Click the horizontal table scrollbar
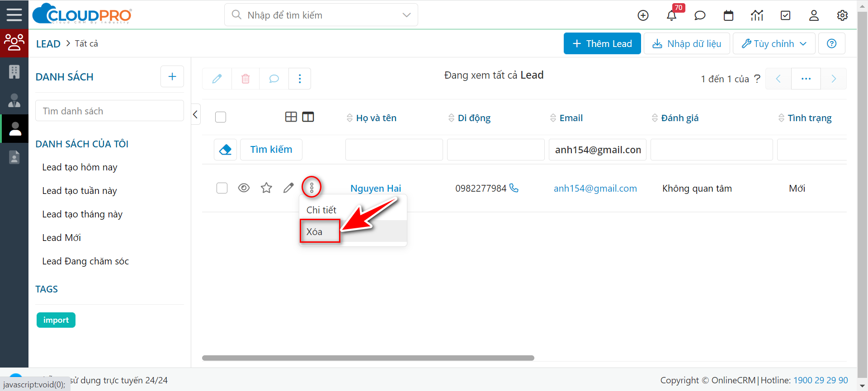868x391 pixels. click(x=368, y=358)
